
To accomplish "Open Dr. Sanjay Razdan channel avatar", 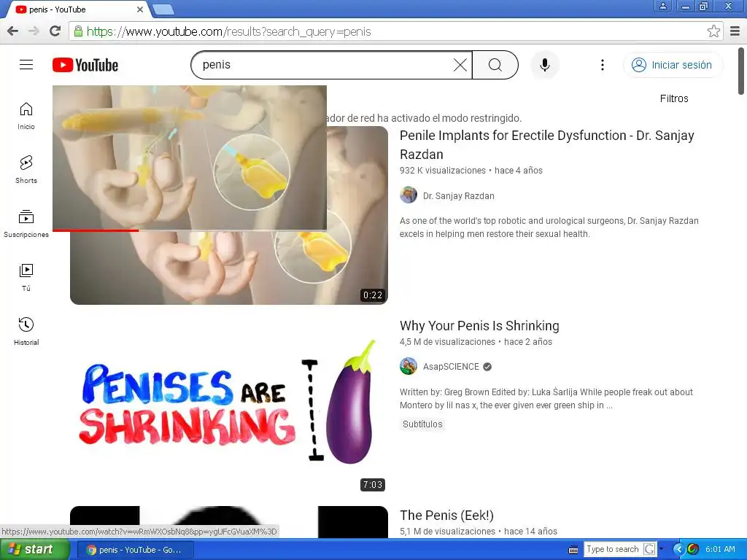I will pyautogui.click(x=409, y=195).
